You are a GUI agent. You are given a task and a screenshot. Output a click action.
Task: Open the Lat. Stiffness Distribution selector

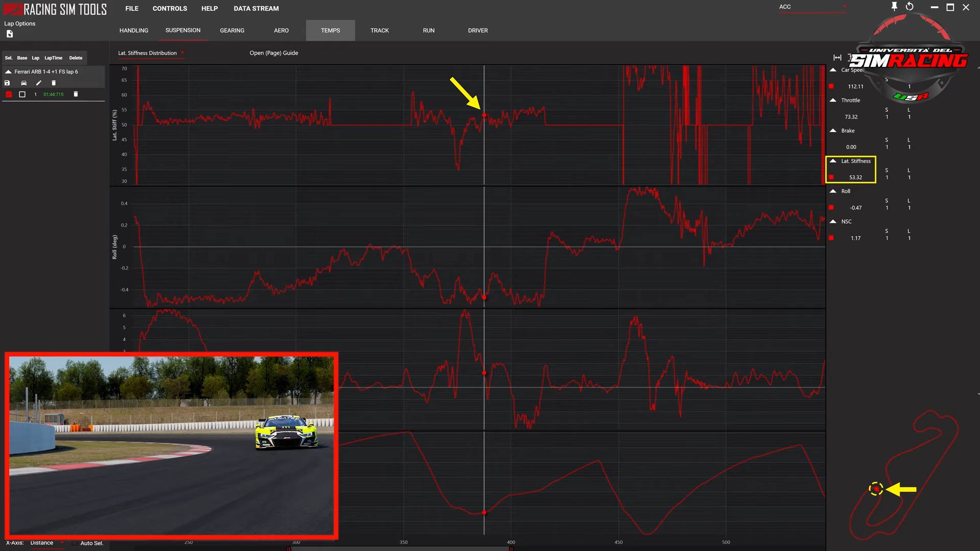tap(148, 53)
